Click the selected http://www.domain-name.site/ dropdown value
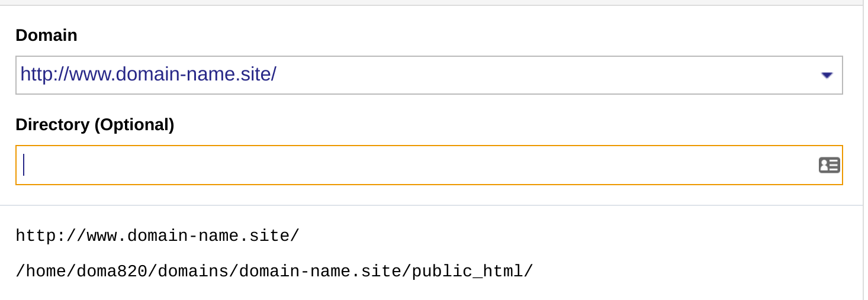This screenshot has width=868, height=300. (148, 75)
